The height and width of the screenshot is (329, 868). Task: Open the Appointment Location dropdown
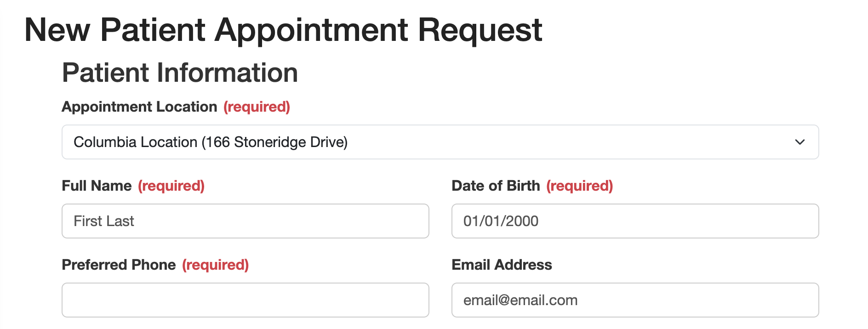click(440, 142)
